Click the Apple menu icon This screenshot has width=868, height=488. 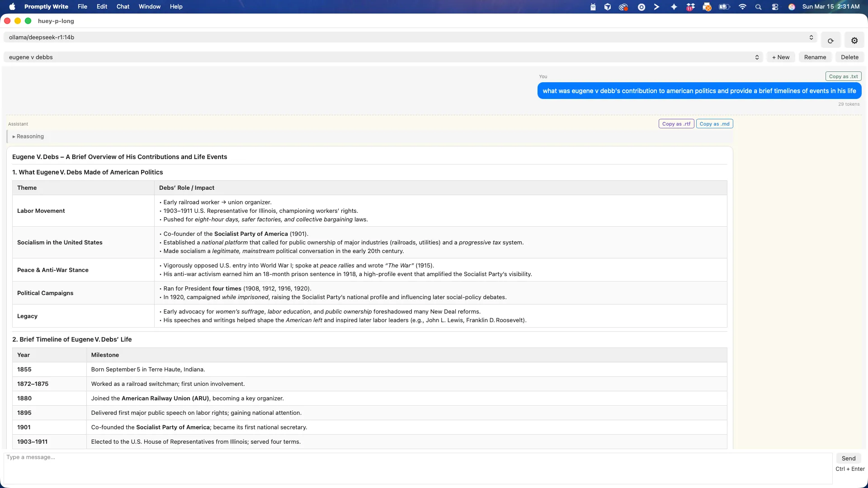click(x=12, y=7)
